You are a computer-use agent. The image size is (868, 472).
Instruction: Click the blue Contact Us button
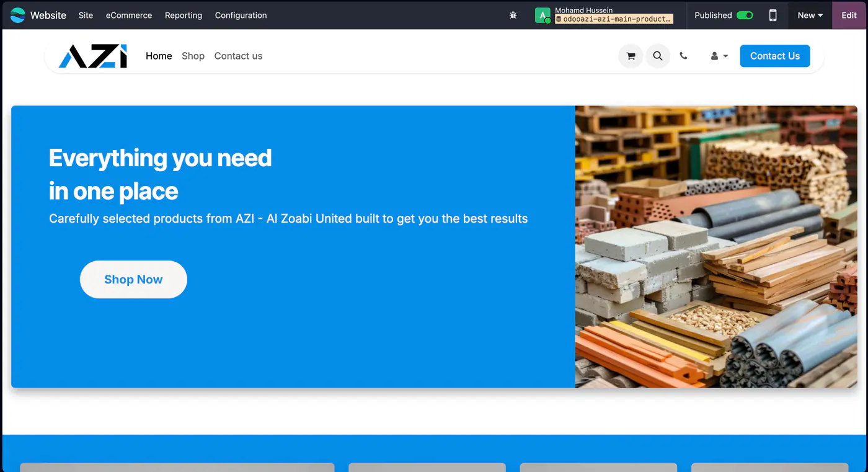pyautogui.click(x=775, y=56)
